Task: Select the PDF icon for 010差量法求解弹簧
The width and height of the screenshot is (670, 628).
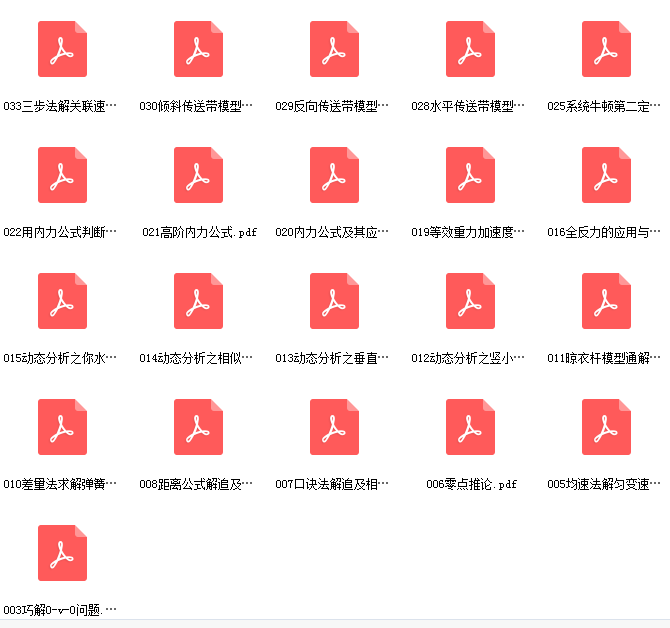Action: pos(62,427)
